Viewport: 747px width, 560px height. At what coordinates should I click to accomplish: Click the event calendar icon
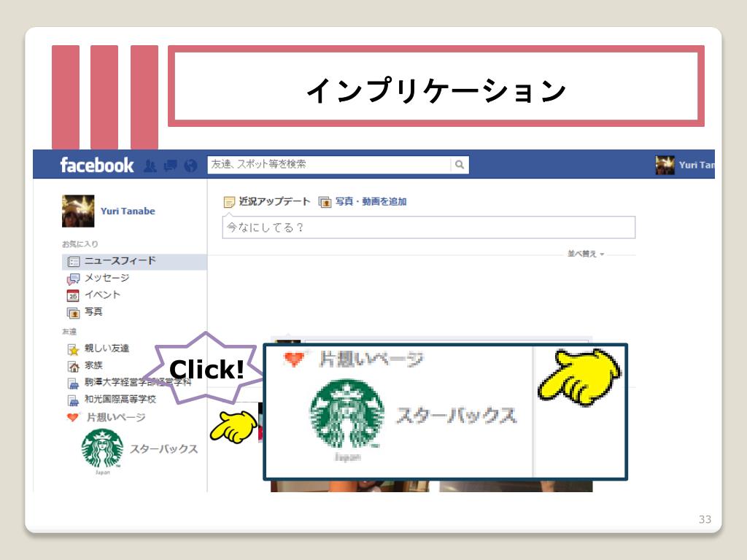73,296
